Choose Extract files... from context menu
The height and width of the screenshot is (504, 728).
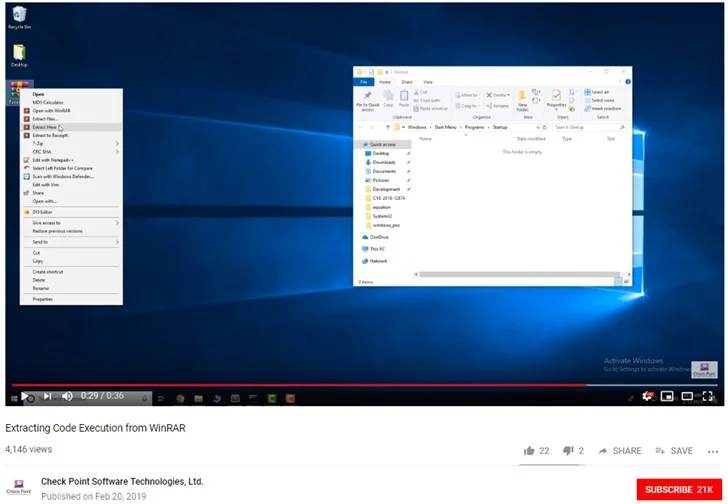coord(72,119)
